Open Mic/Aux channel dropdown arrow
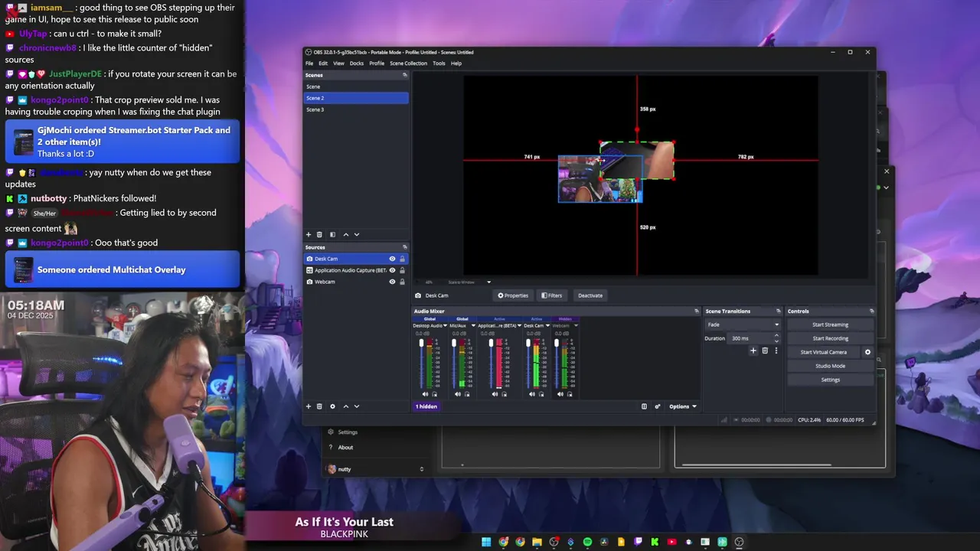The height and width of the screenshot is (551, 980). 473,326
